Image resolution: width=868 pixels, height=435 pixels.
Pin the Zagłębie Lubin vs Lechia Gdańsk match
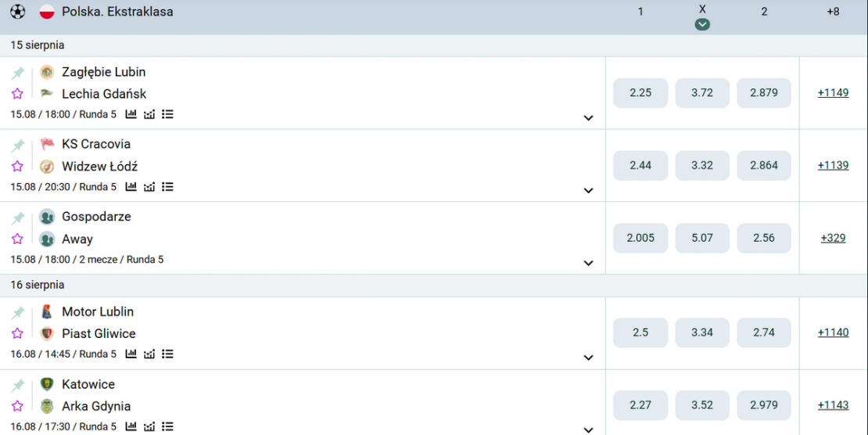18,73
